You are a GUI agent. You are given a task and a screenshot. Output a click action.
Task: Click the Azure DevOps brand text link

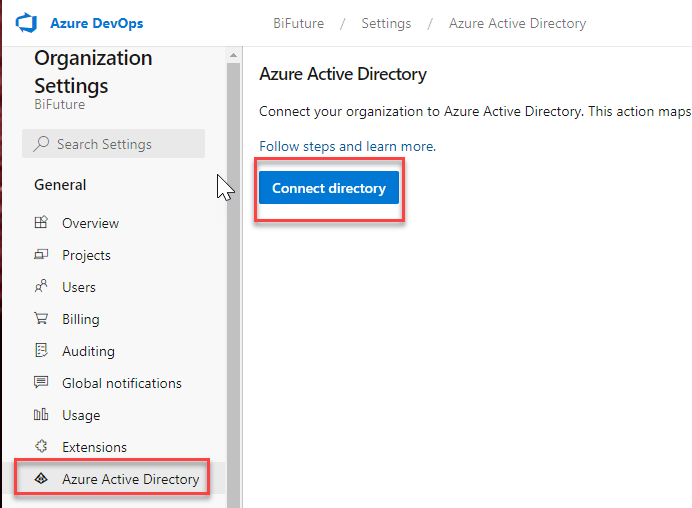coord(97,23)
